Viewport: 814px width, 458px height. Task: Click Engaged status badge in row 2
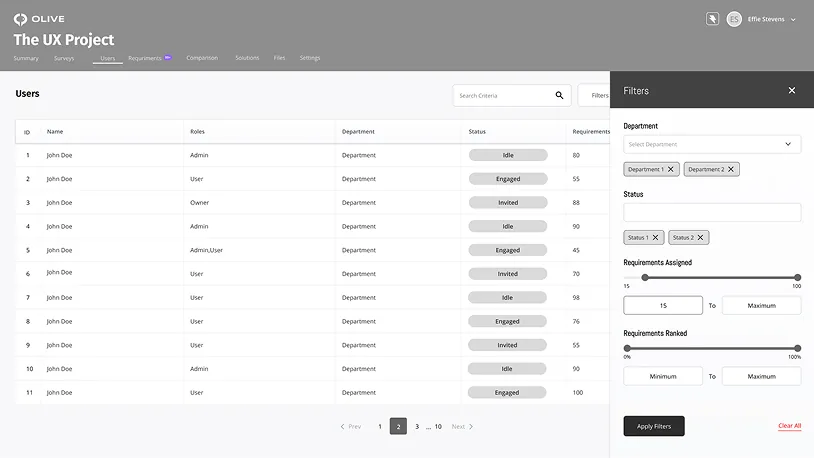(508, 179)
